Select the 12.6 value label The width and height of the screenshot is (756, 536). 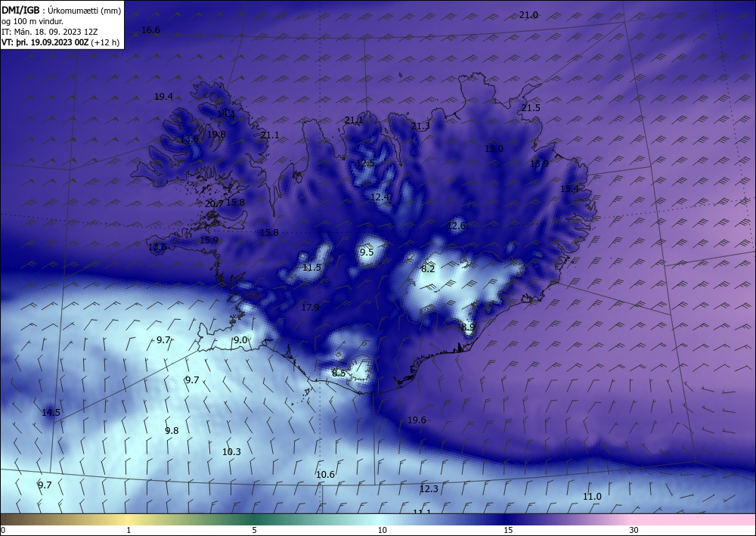tap(456, 225)
